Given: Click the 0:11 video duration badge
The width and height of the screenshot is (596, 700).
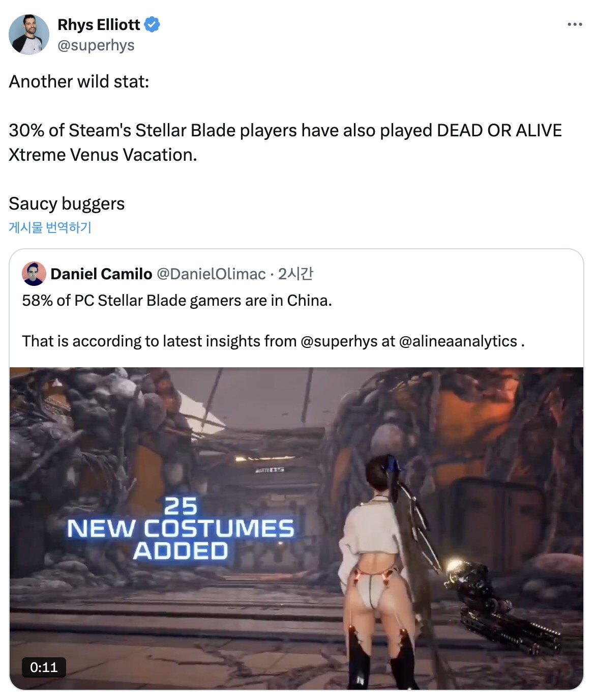Looking at the screenshot, I should click(44, 667).
